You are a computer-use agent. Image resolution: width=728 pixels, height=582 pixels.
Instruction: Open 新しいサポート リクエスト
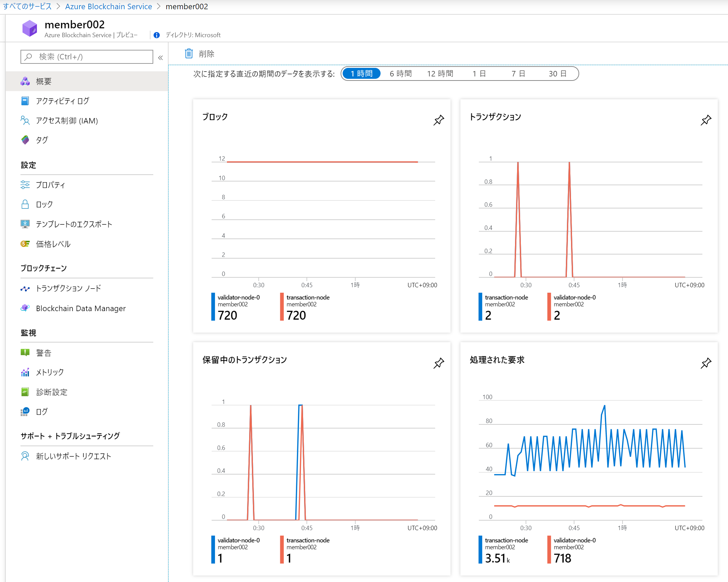(x=73, y=456)
